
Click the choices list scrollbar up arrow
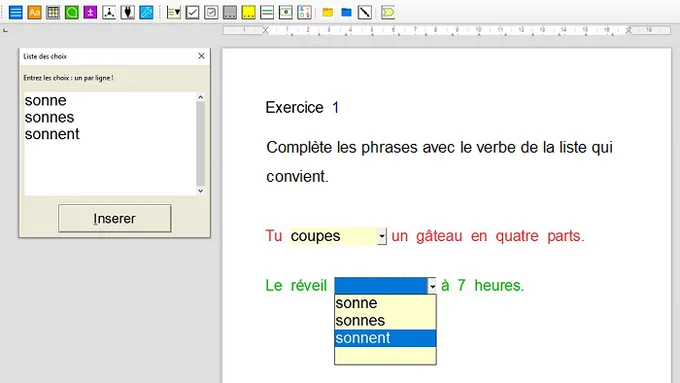[x=200, y=97]
